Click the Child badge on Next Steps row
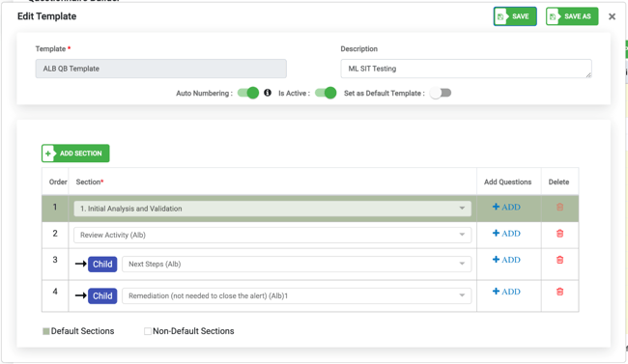Screen dimensions: 628x364 tap(102, 264)
